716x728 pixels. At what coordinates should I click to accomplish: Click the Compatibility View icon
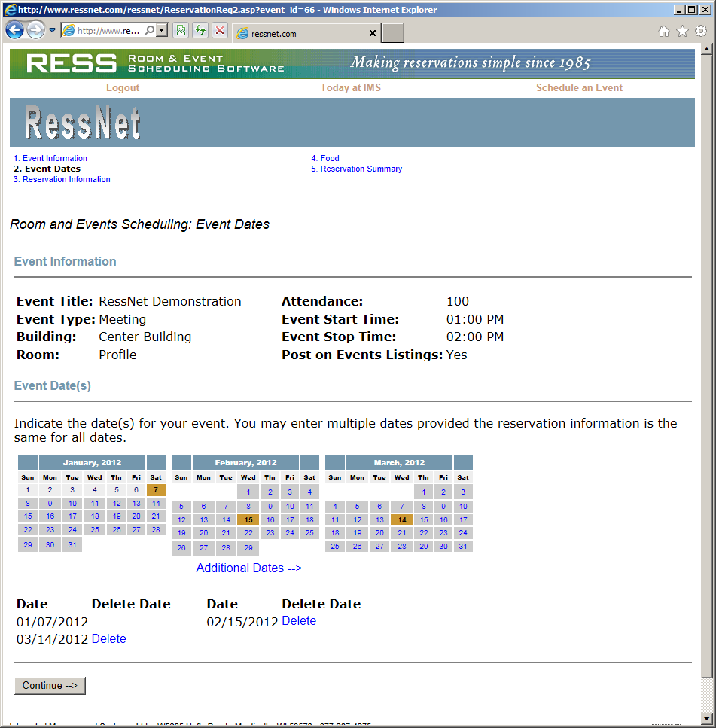[x=181, y=31]
